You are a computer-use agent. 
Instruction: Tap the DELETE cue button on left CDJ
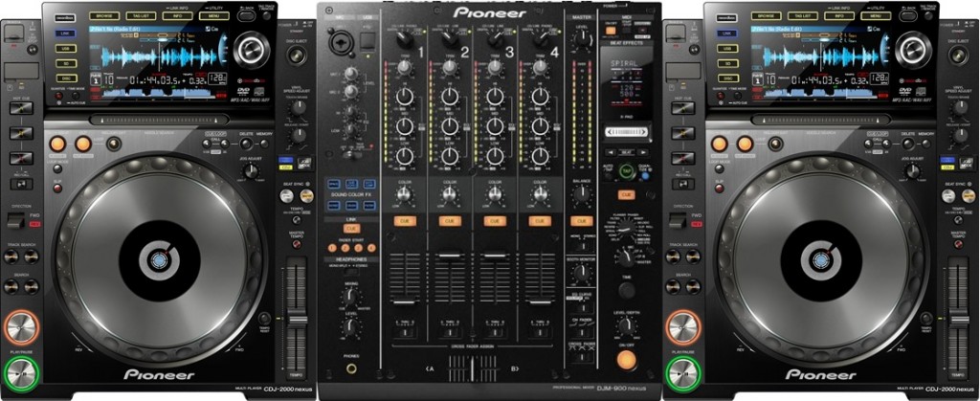tap(246, 144)
